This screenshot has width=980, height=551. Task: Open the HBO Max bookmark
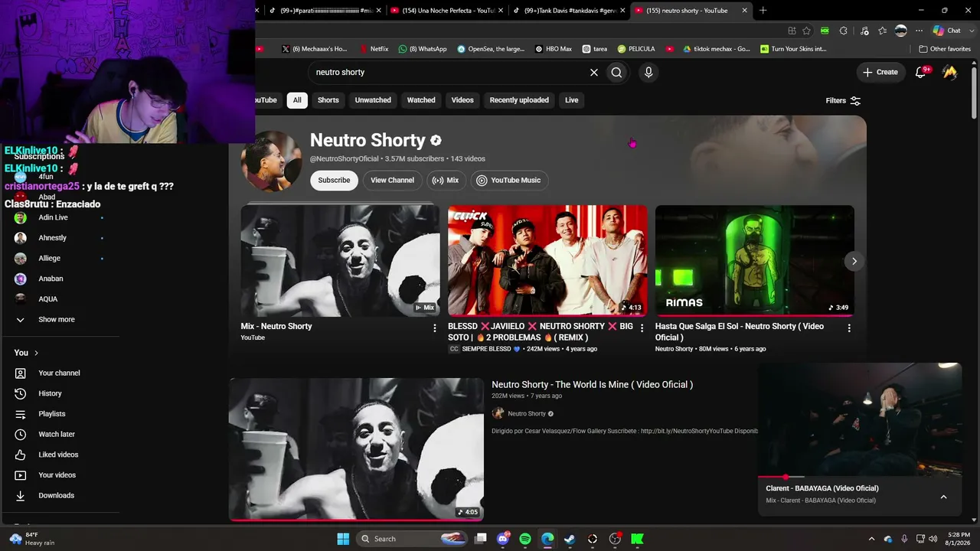(x=554, y=49)
